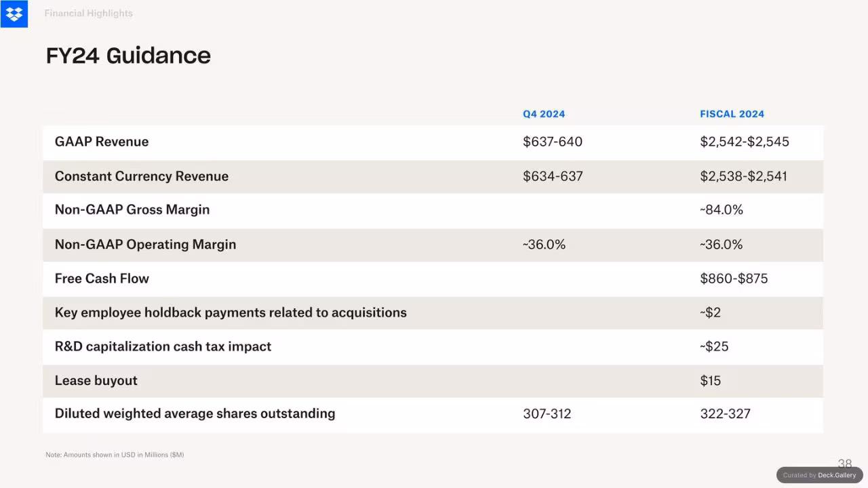Select 'Diluted weighted average shares outstanding' label
This screenshot has width=868, height=488.
195,413
